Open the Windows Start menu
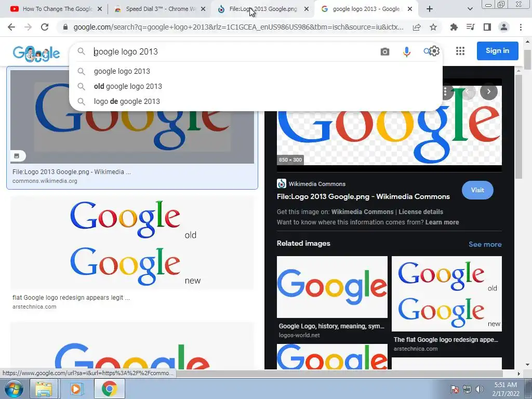Viewport: 532px width, 399px height. tap(13, 389)
